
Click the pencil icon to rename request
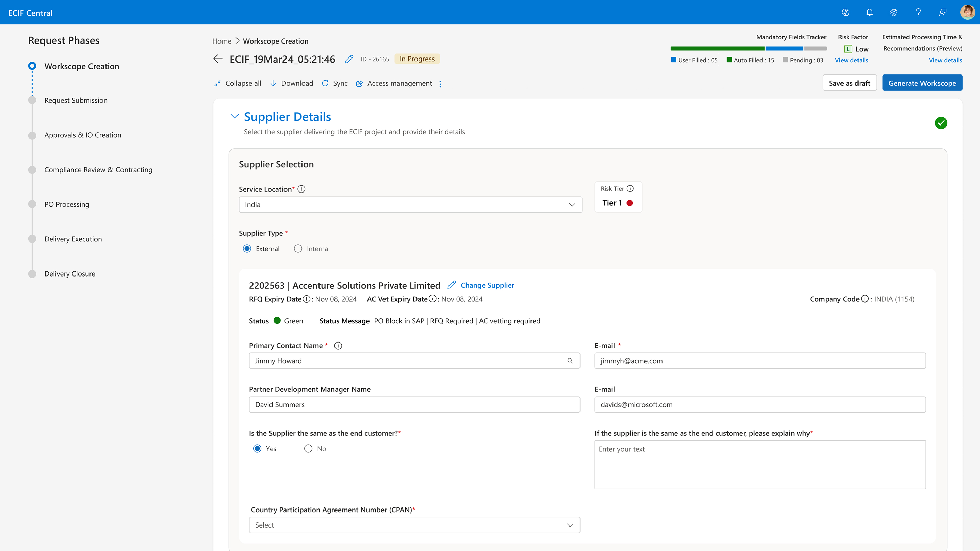pos(349,59)
